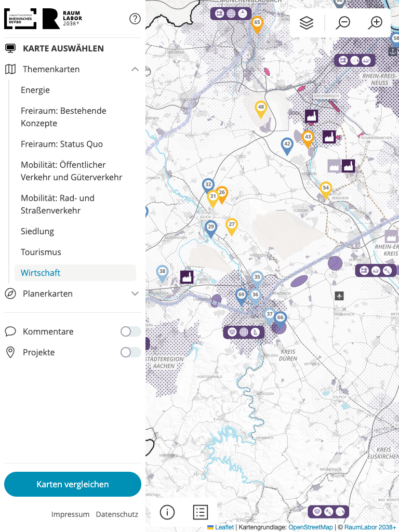Select map pin number 48
The image size is (399, 532).
click(x=261, y=108)
